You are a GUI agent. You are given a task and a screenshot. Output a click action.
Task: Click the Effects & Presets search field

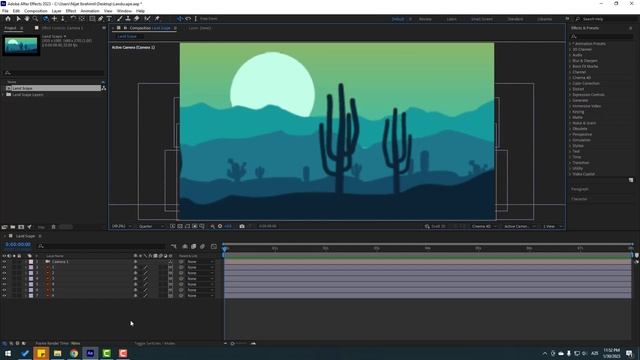pos(601,37)
